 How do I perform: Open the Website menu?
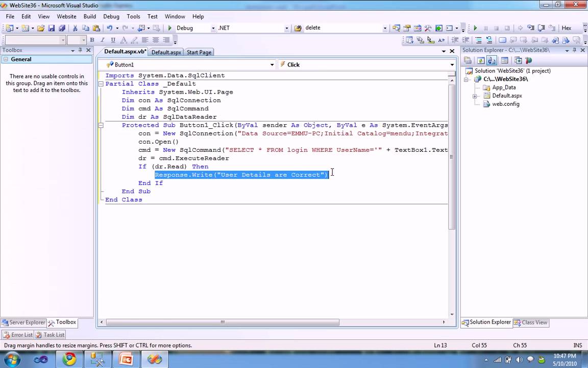coord(66,16)
